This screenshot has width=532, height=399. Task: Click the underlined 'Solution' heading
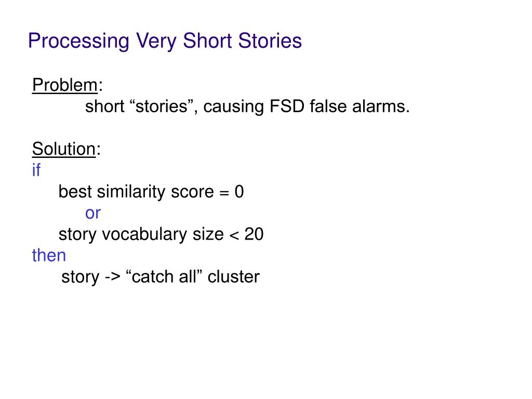tap(64, 149)
